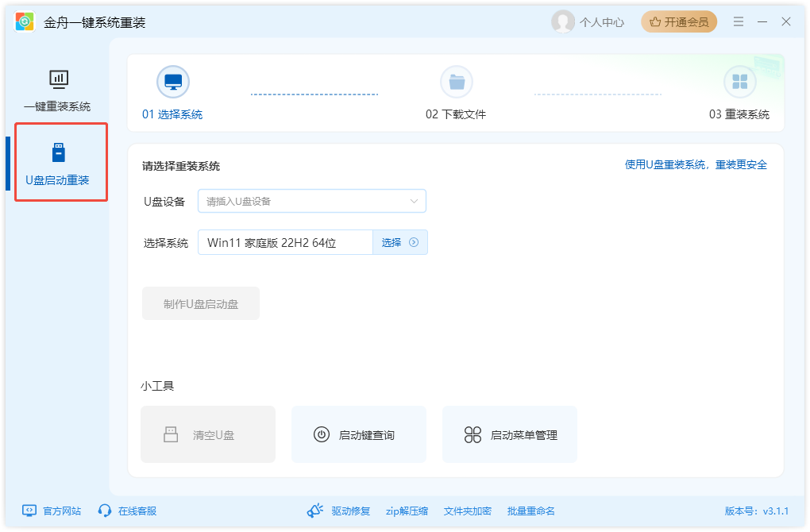This screenshot has width=810, height=532.
Task: Click the power icon in 启动键查询
Action: (322, 434)
